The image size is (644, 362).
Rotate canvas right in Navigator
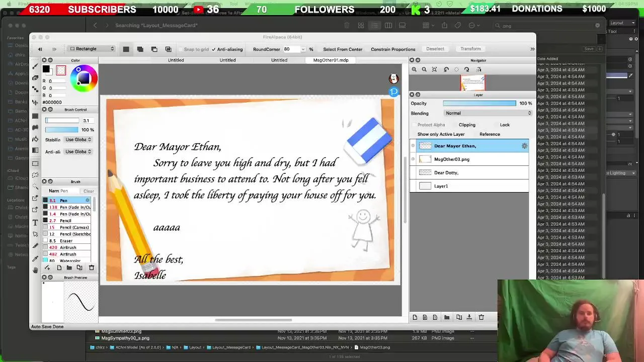[x=466, y=69]
